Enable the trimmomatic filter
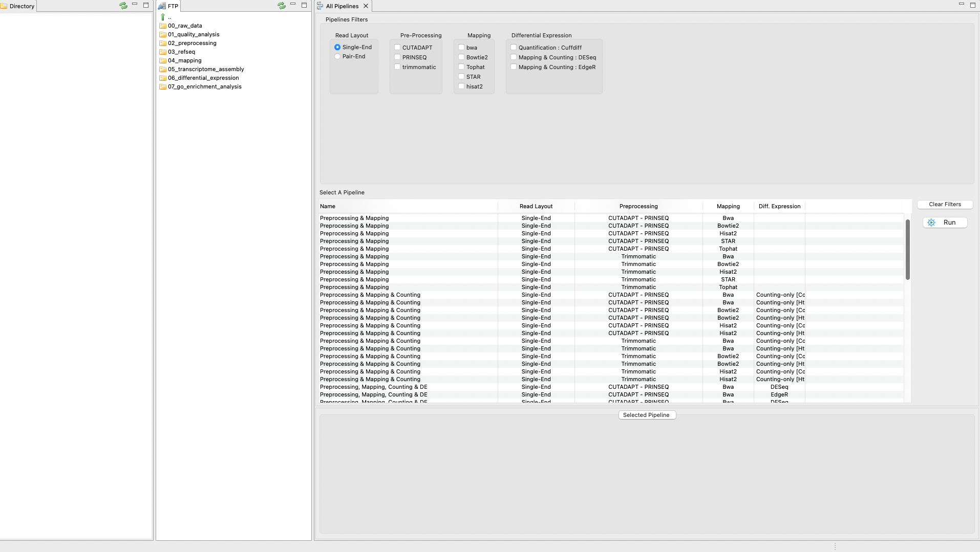Viewport: 980px width, 552px height. click(397, 67)
